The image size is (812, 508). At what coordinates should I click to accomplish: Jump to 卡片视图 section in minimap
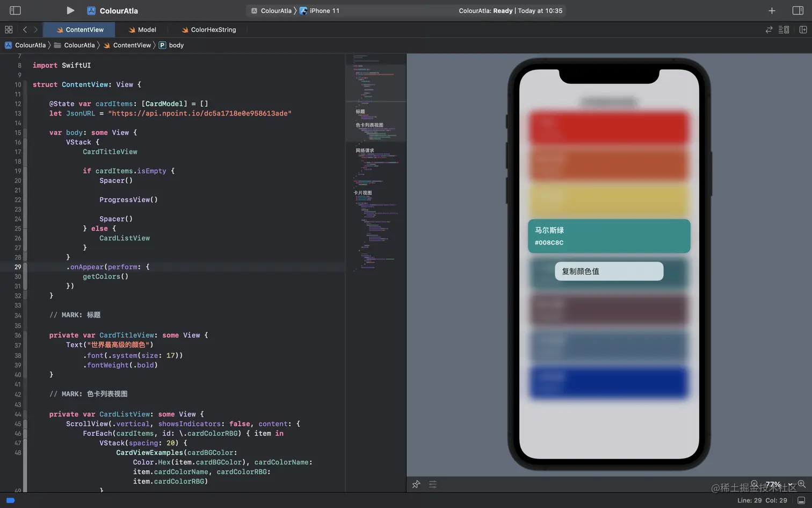(x=363, y=193)
